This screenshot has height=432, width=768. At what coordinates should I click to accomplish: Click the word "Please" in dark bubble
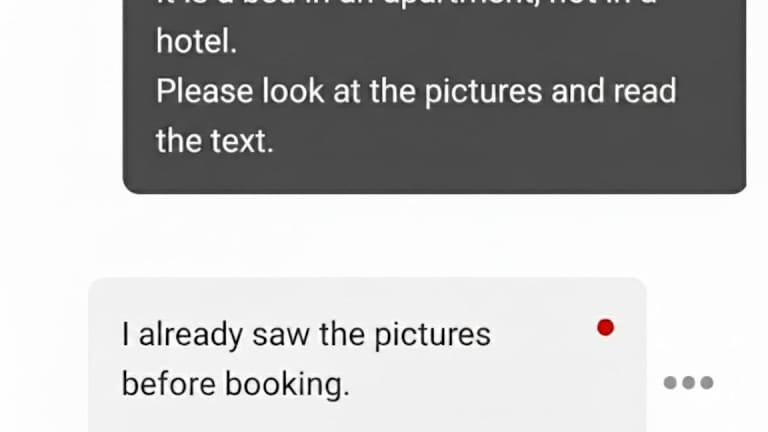(x=205, y=91)
